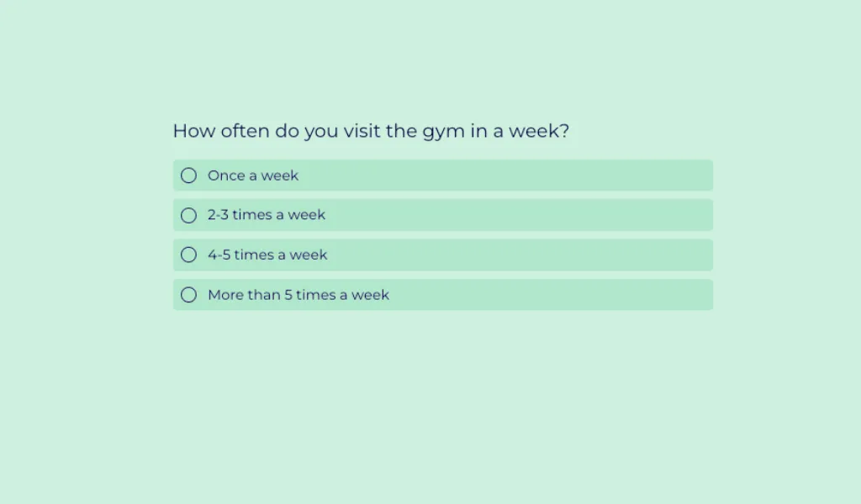This screenshot has height=504, width=861.
Task: Select the '2-3 times a week' radio button
Action: point(189,215)
